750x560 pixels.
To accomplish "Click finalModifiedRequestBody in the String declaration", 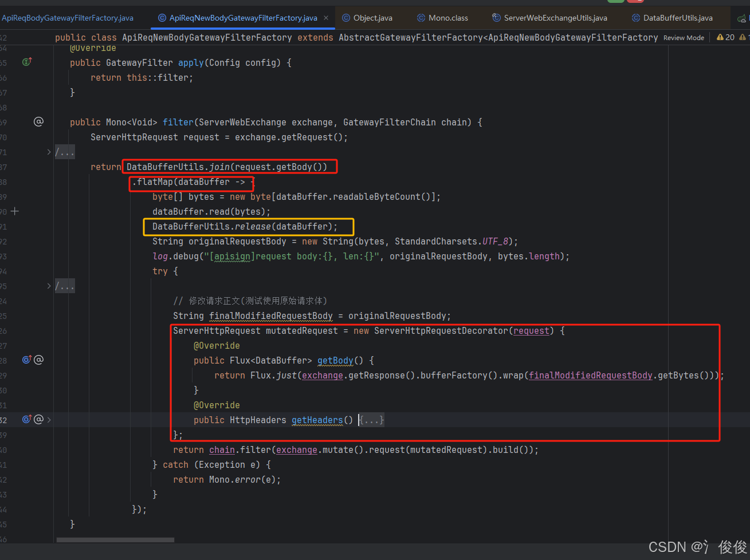I will coord(270,316).
